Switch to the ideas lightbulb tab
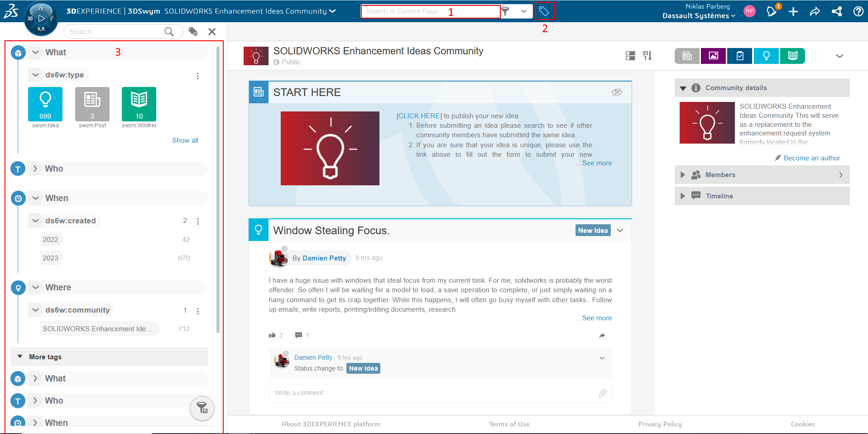Image resolution: width=868 pixels, height=434 pixels. pos(766,56)
